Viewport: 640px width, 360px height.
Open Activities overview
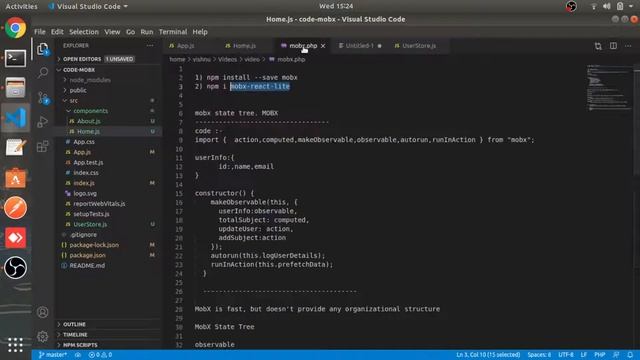(21, 6)
